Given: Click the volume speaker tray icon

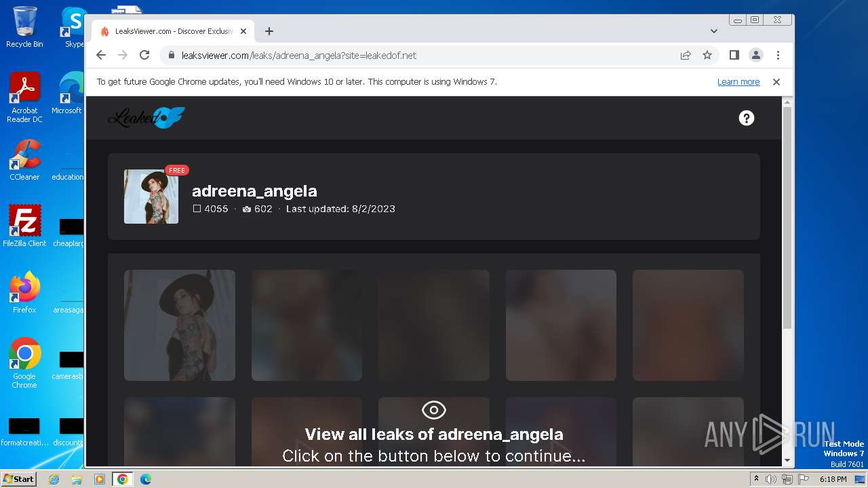Looking at the screenshot, I should [x=771, y=479].
